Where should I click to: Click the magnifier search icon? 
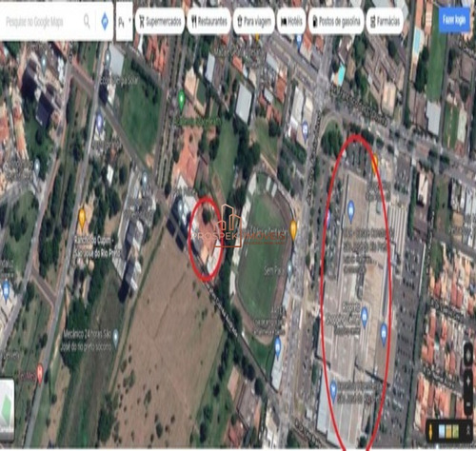(87, 22)
